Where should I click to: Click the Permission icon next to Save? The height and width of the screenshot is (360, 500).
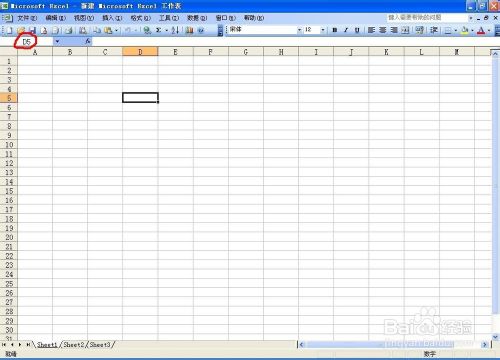[44, 30]
